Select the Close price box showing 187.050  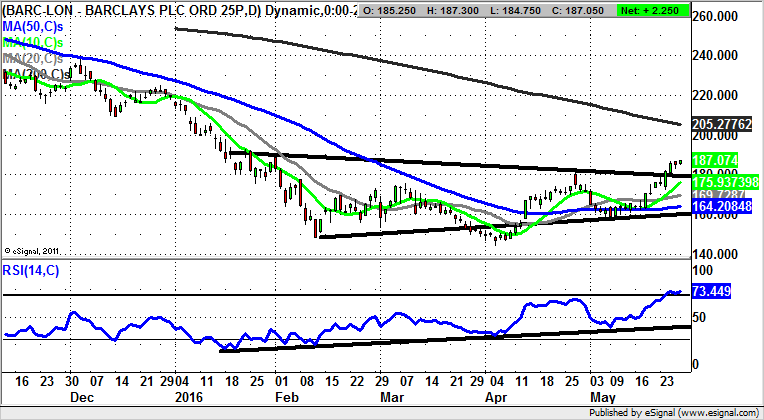pyautogui.click(x=592, y=10)
